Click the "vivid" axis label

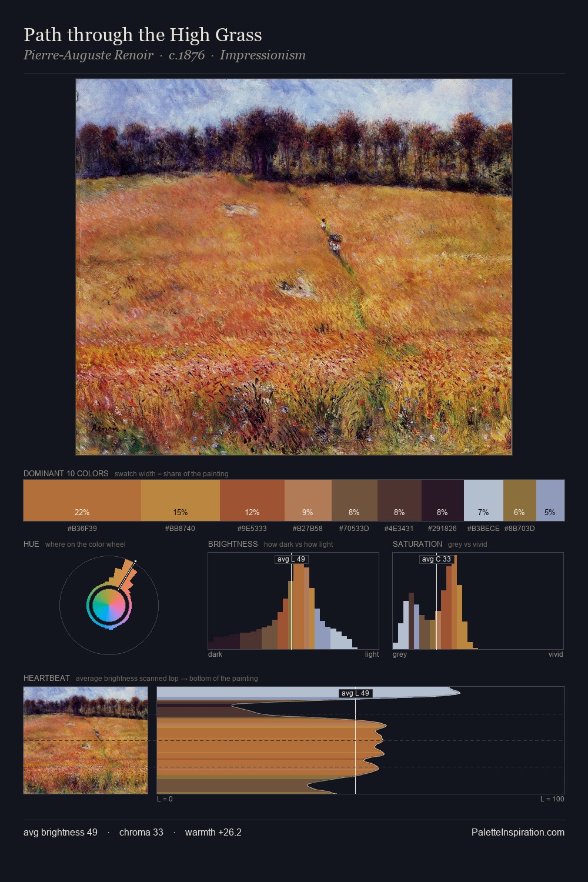[556, 654]
